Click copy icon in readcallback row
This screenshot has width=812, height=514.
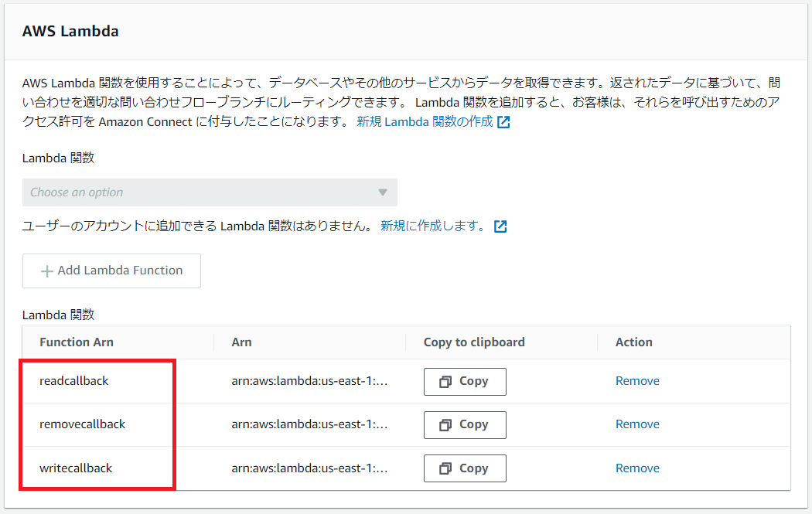[x=445, y=382]
